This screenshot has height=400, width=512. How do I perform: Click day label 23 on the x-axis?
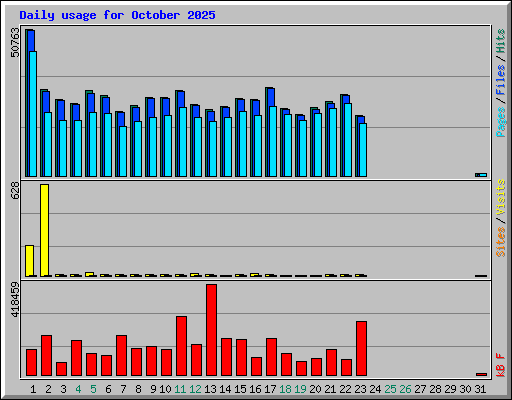click(360, 389)
